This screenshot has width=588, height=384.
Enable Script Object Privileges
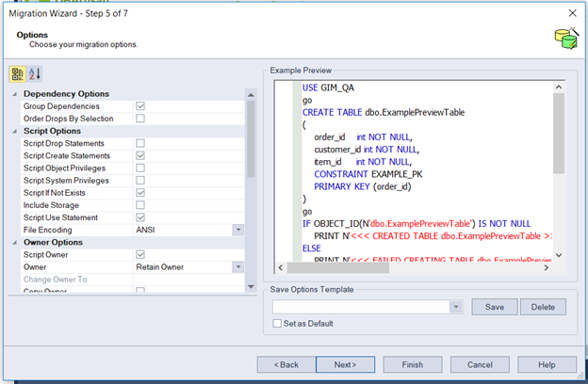(140, 168)
